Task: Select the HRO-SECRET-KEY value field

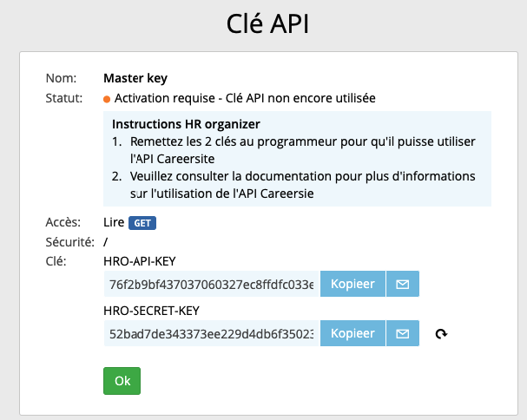Action: point(211,333)
